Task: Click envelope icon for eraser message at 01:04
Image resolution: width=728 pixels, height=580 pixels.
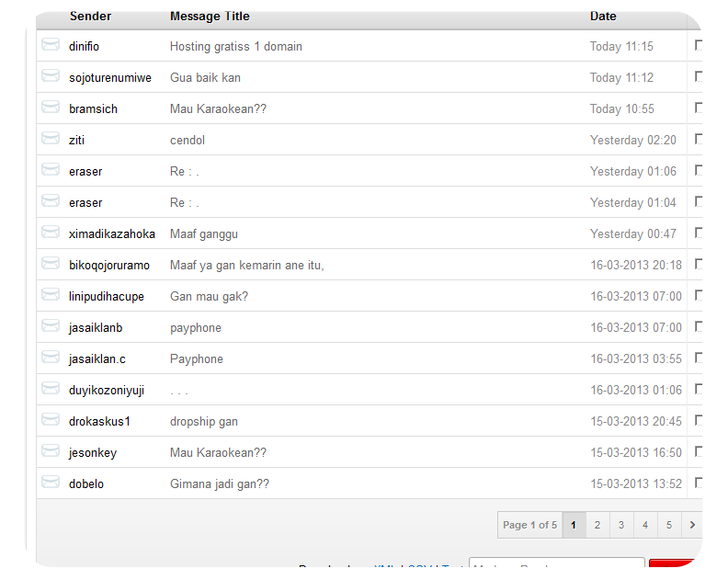Action: coord(51,200)
